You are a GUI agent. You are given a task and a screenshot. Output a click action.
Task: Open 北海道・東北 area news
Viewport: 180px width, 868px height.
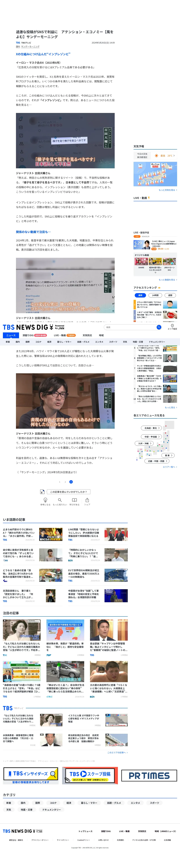coord(152,428)
